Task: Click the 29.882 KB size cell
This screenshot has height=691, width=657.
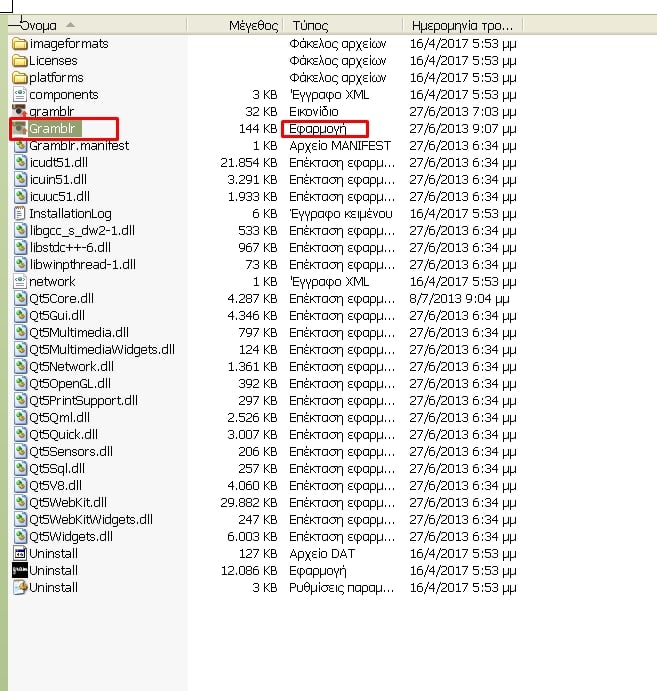Action: 249,503
